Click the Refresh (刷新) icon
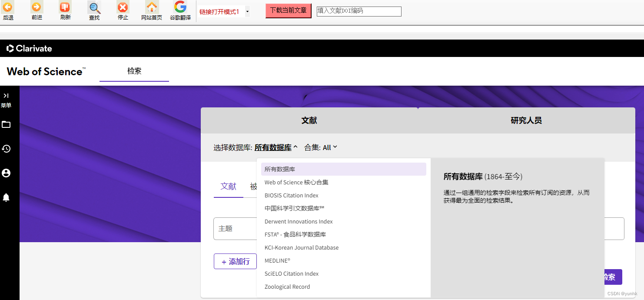 65,7
